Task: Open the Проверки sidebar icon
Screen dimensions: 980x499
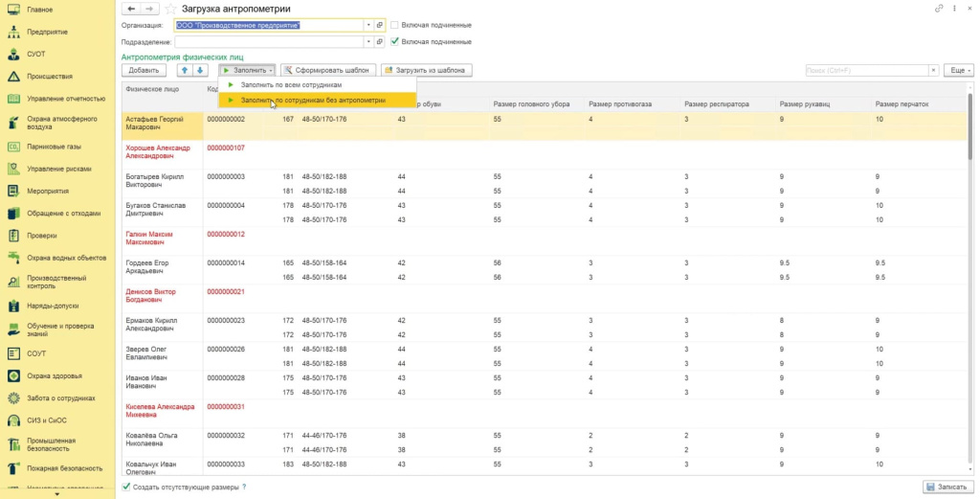Action: coord(13,236)
